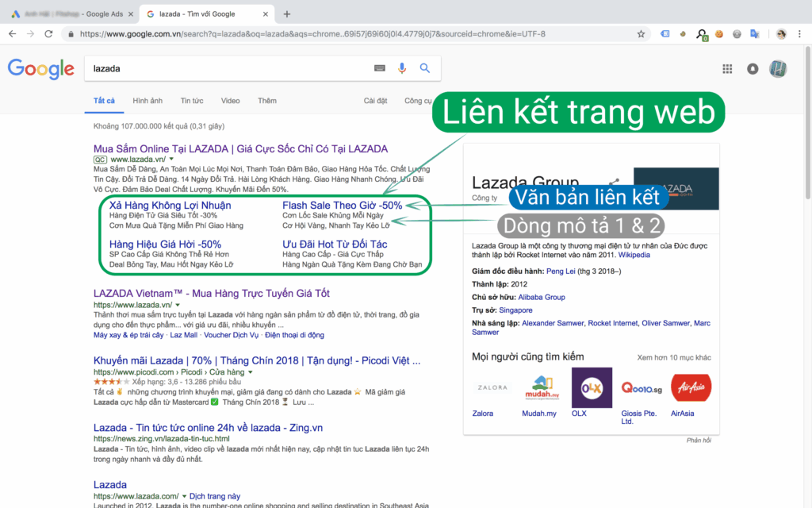Click the blue extension icon next to star
Screen dimensions: 812x508
[x=665, y=33]
